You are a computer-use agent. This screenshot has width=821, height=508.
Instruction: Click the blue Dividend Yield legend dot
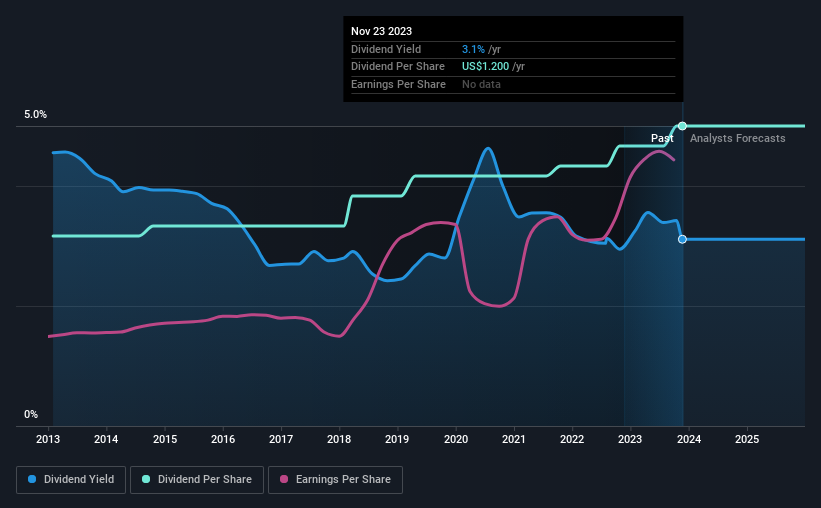[x=32, y=479]
